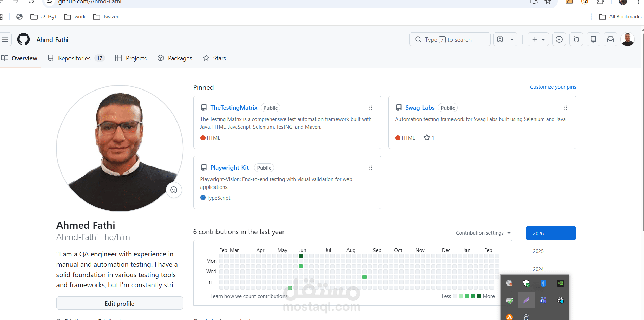Click the darkest green legend square

pyautogui.click(x=478, y=296)
